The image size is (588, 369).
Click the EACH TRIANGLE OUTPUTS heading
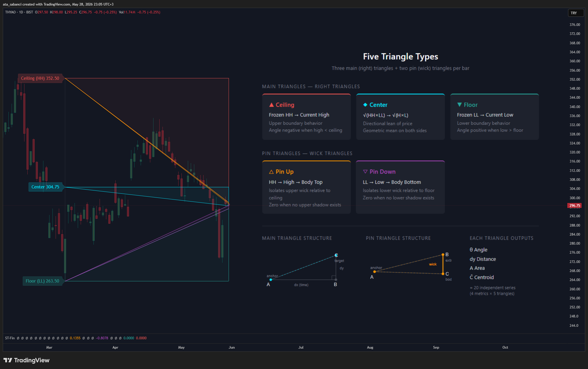coord(502,238)
